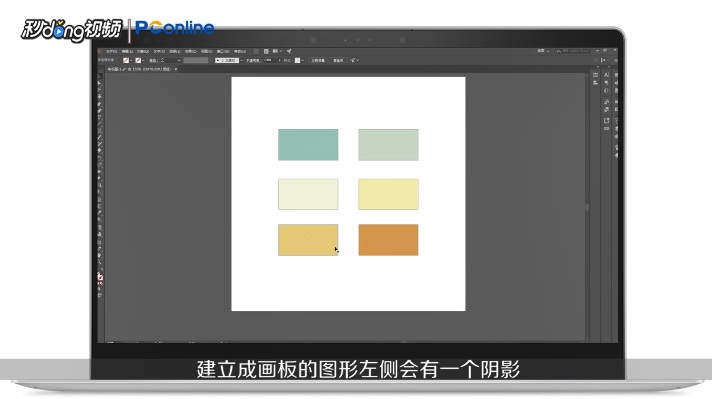Image resolution: width=712 pixels, height=399 pixels.
Task: Click the fill and stroke indicator in toolbar
Action: [x=100, y=277]
